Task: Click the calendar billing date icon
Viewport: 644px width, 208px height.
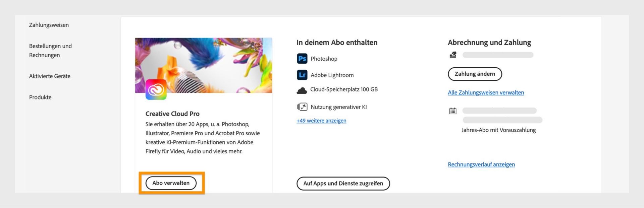Action: click(453, 111)
